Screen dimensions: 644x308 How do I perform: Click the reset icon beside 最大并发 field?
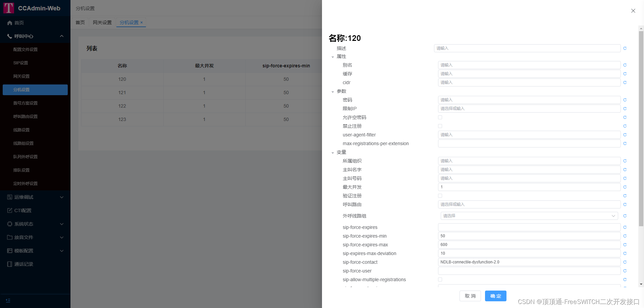click(x=625, y=187)
